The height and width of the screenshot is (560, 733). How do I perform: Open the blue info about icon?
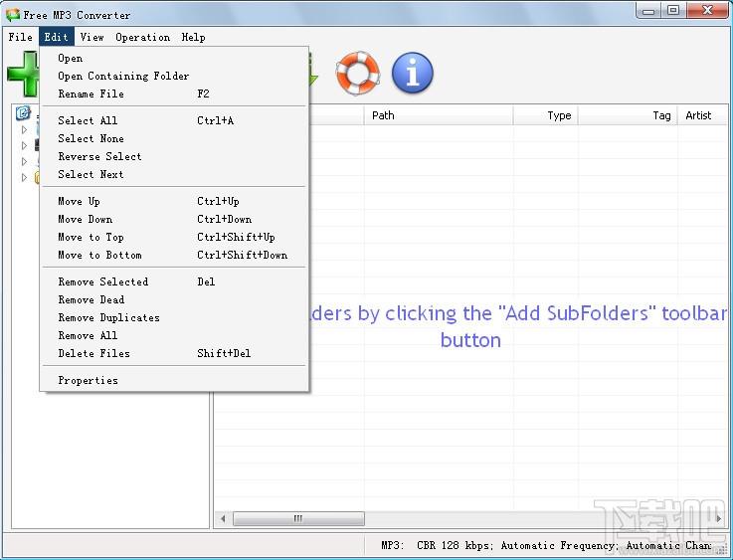[x=413, y=73]
